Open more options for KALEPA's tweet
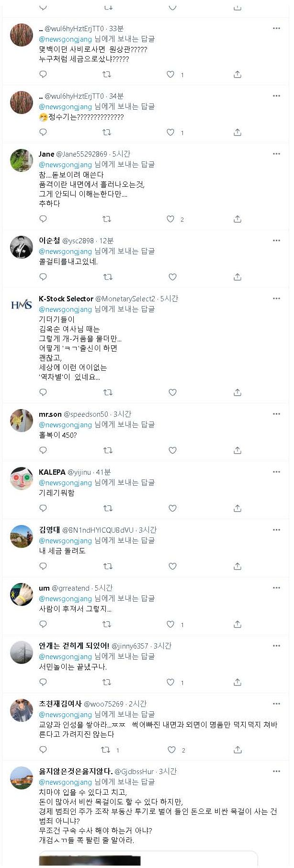 (276, 472)
